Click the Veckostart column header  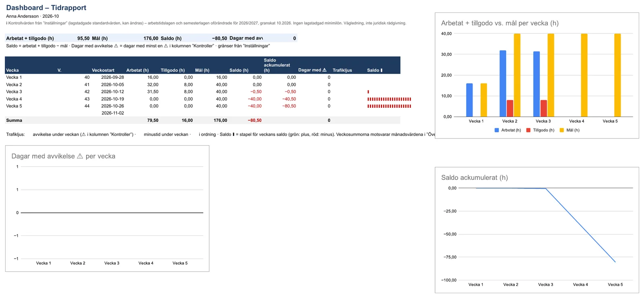(103, 70)
